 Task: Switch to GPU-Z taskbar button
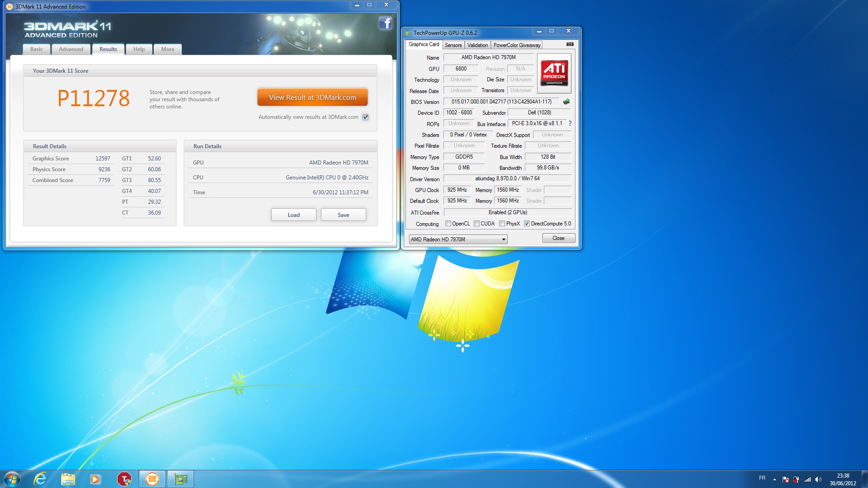click(180, 479)
